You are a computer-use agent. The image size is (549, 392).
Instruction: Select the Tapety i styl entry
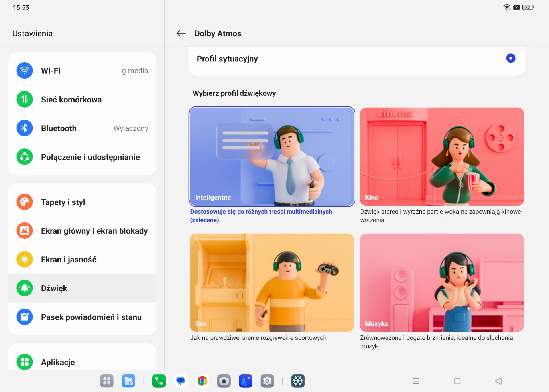(82, 202)
